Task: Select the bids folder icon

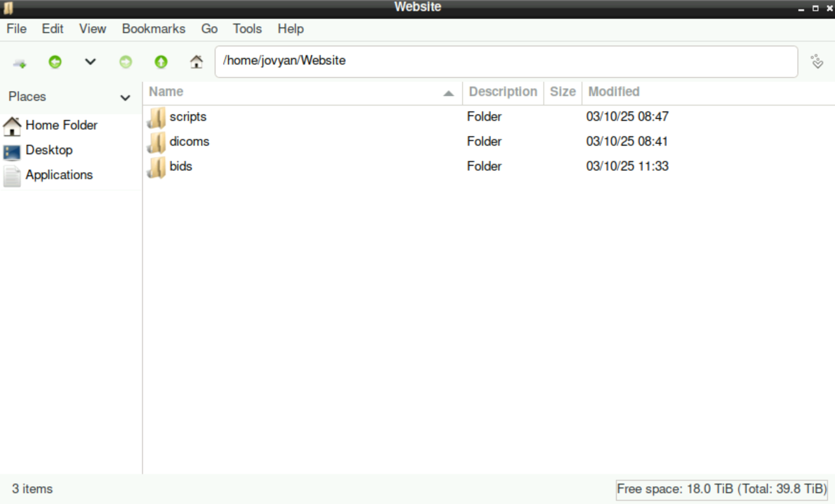Action: 156,167
